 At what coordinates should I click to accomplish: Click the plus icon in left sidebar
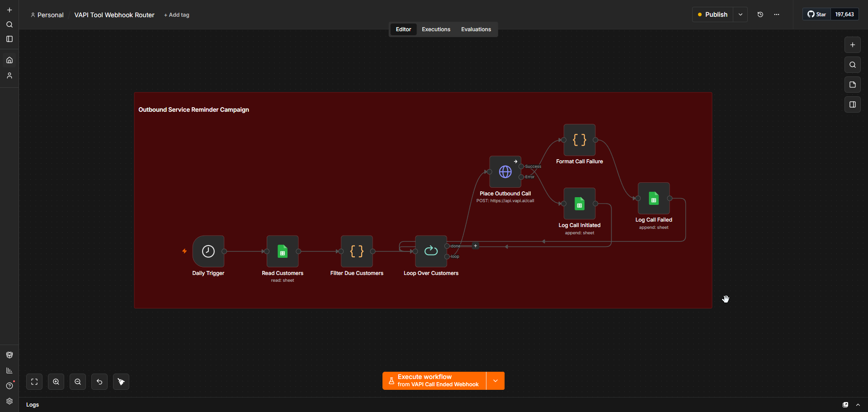pyautogui.click(x=9, y=10)
